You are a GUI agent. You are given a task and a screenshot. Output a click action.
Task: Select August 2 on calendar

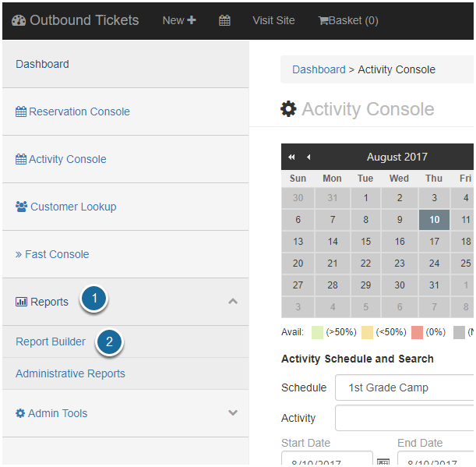400,198
